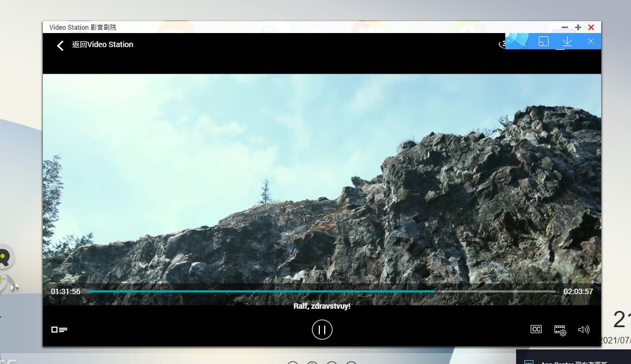
Task: Click the window-resize icon in blue overlay
Action: [543, 41]
